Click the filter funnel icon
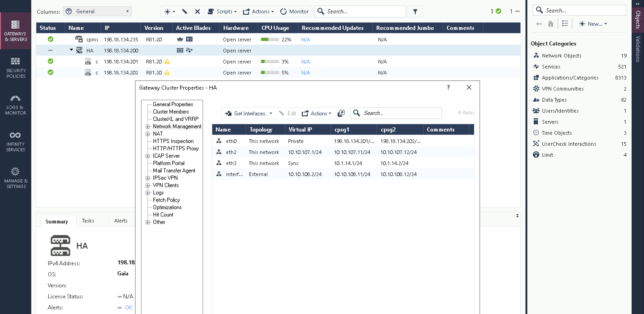 point(415,11)
